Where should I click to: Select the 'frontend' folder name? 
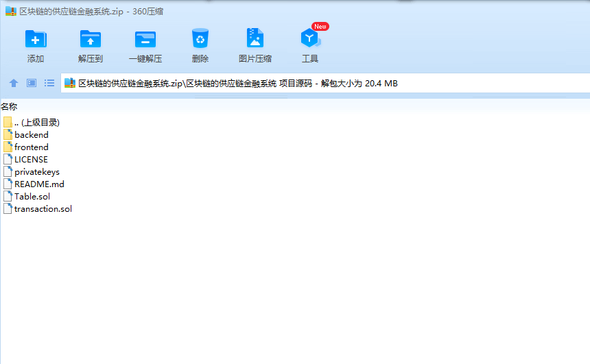[x=32, y=147]
